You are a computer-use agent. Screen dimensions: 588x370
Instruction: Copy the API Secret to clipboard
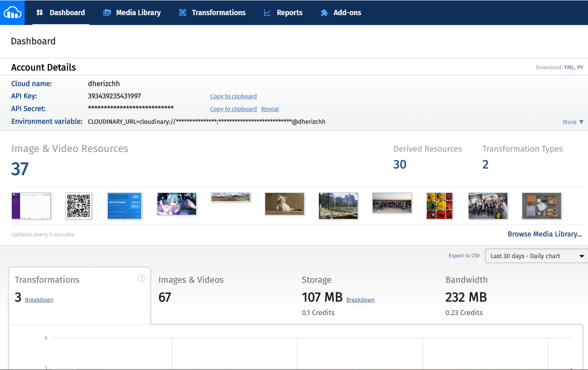point(233,109)
